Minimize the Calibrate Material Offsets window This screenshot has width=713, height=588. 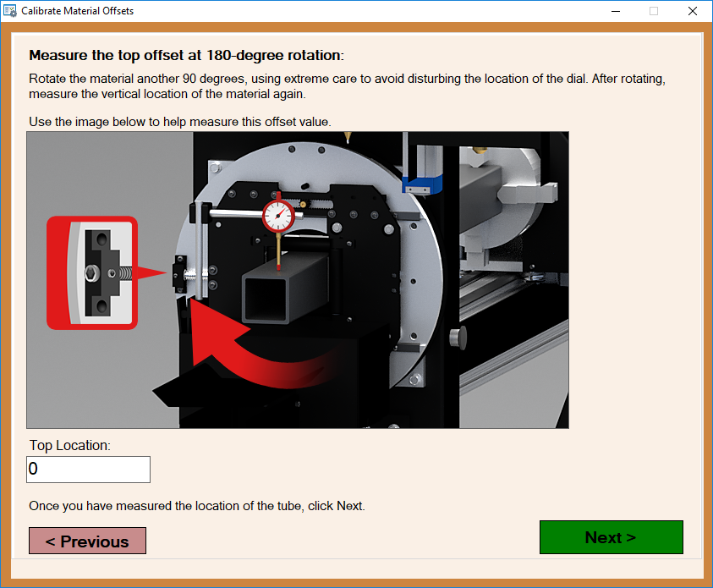(616, 11)
